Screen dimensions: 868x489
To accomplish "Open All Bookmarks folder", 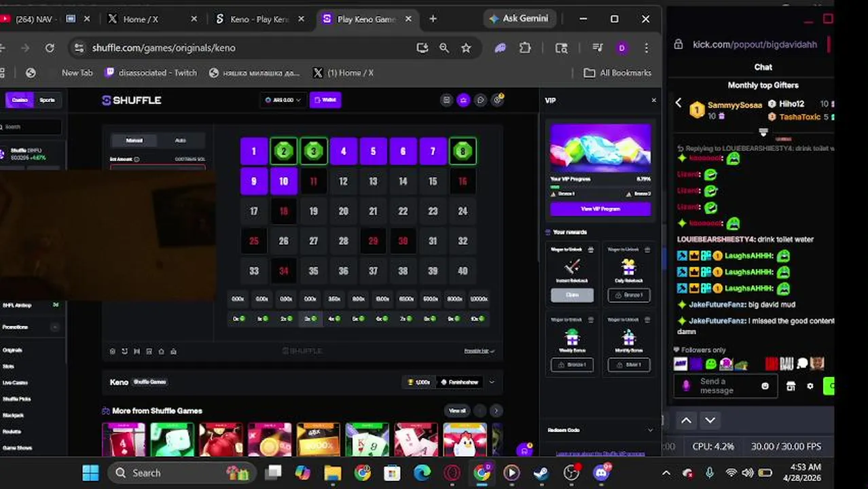I will 617,73.
